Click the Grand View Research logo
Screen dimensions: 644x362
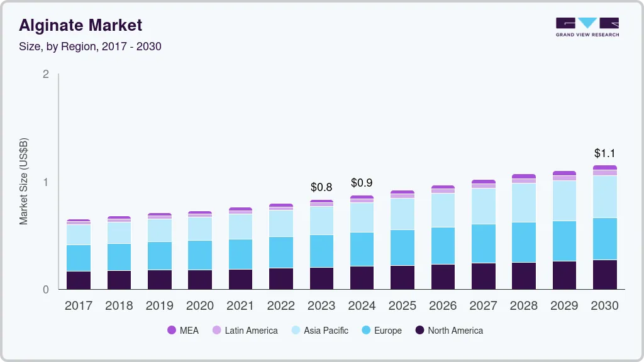[x=586, y=27]
